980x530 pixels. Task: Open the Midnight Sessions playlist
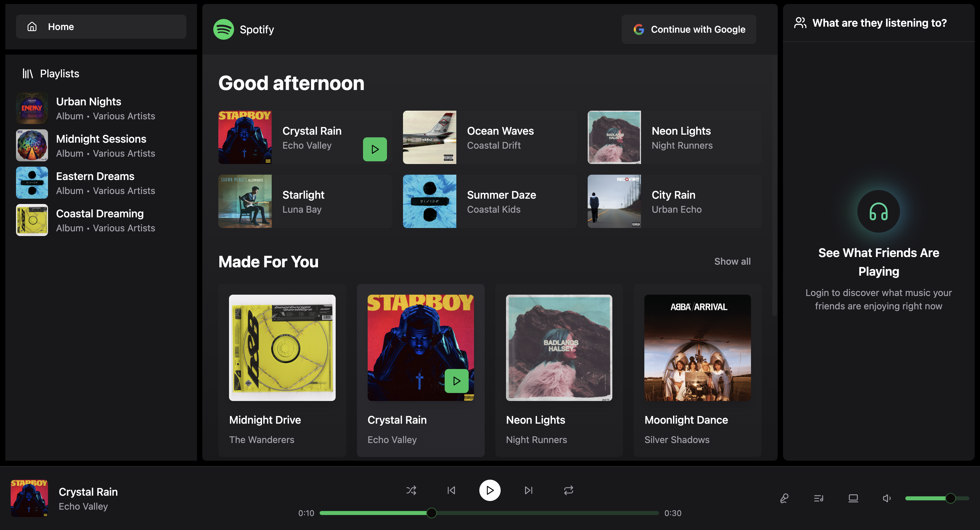coord(101,145)
